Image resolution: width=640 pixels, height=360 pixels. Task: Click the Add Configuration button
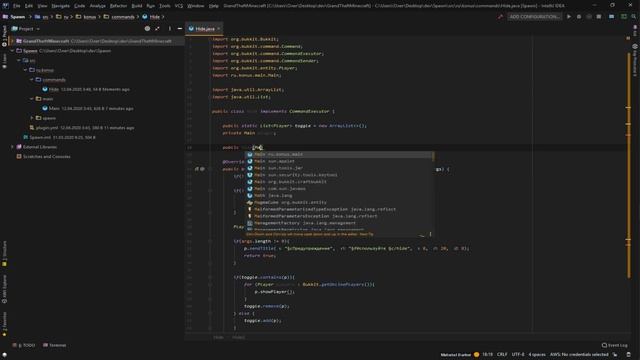pos(535,17)
